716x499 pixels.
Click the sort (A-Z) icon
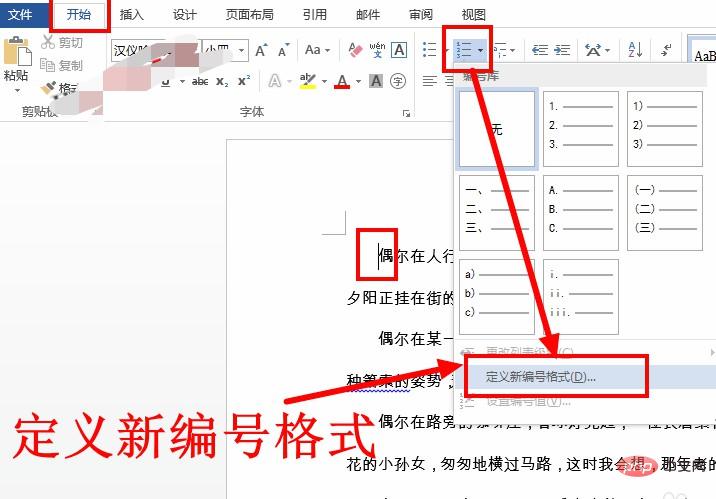pyautogui.click(x=635, y=50)
